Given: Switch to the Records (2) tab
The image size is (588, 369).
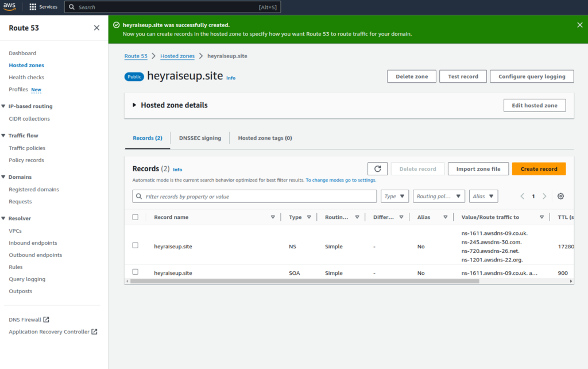Looking at the screenshot, I should [x=148, y=138].
